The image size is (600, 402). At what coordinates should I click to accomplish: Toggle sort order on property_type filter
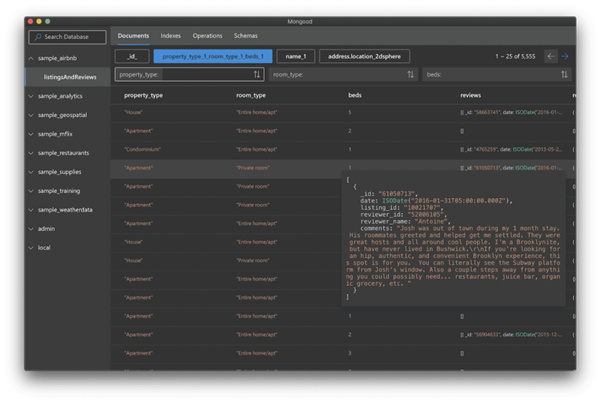pos(257,75)
